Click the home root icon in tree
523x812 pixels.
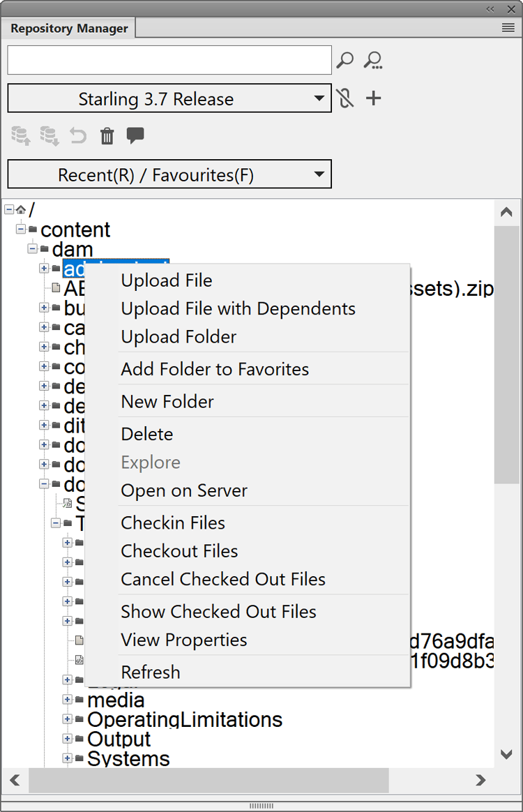pos(21,209)
